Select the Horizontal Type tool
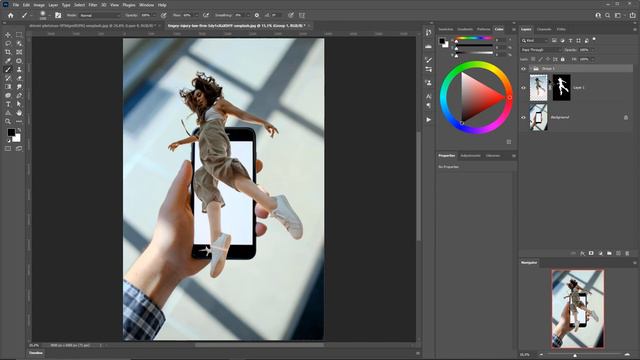Screen dimensions: 640x360 point(8,104)
